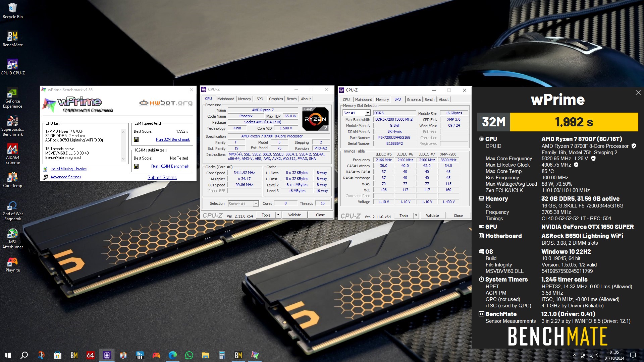Open the Windows Start menu
The height and width of the screenshot is (362, 644).
8,355
